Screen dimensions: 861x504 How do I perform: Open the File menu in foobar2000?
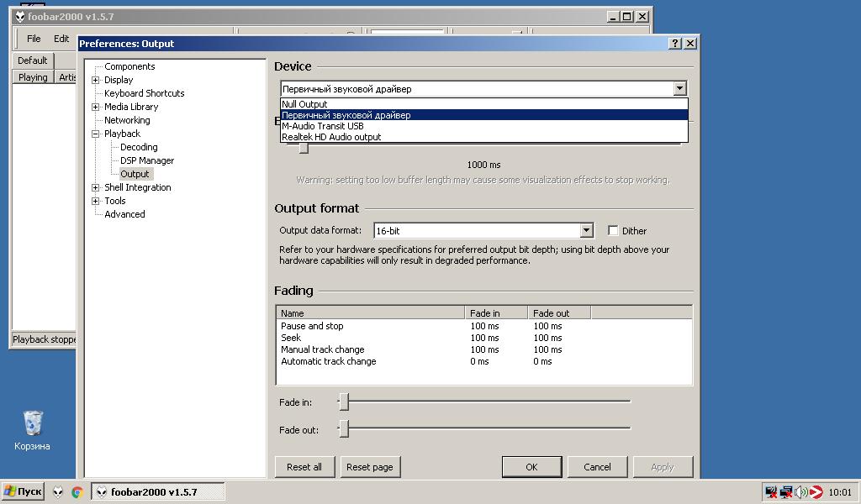point(34,39)
